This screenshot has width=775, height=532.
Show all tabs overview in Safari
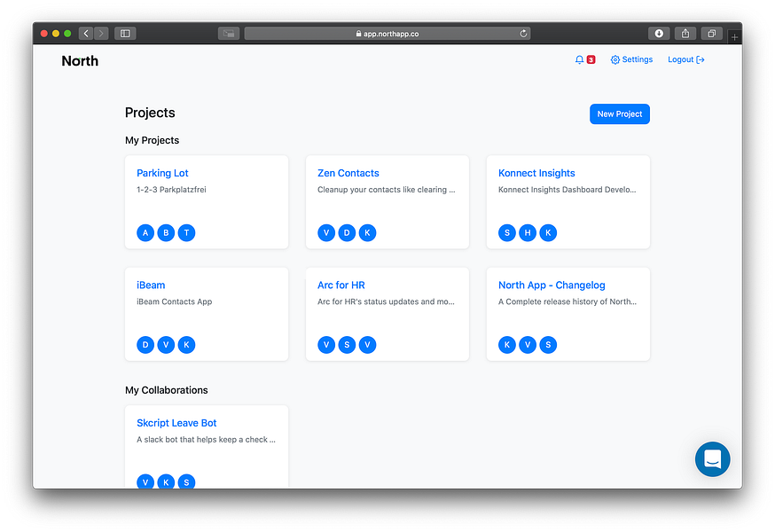(712, 34)
